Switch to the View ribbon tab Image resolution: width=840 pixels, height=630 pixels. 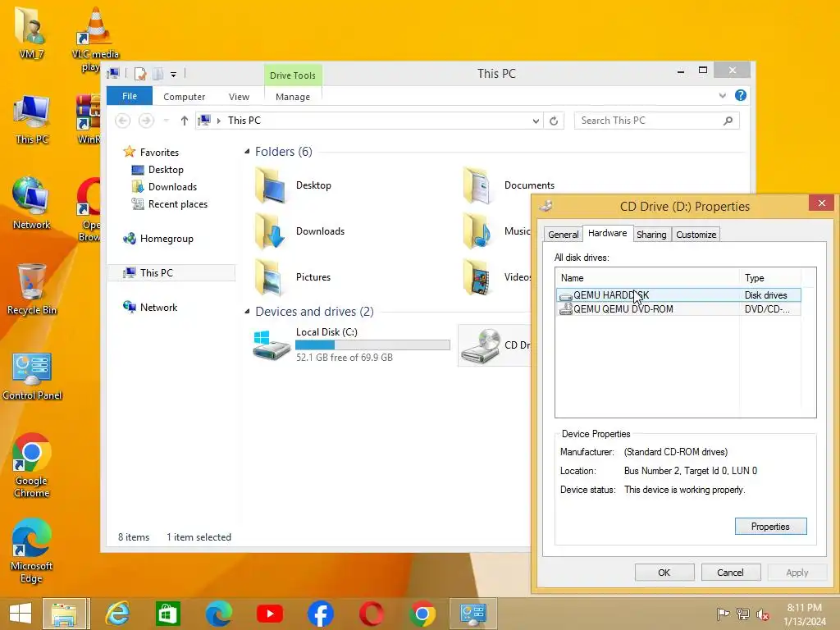[x=239, y=97]
